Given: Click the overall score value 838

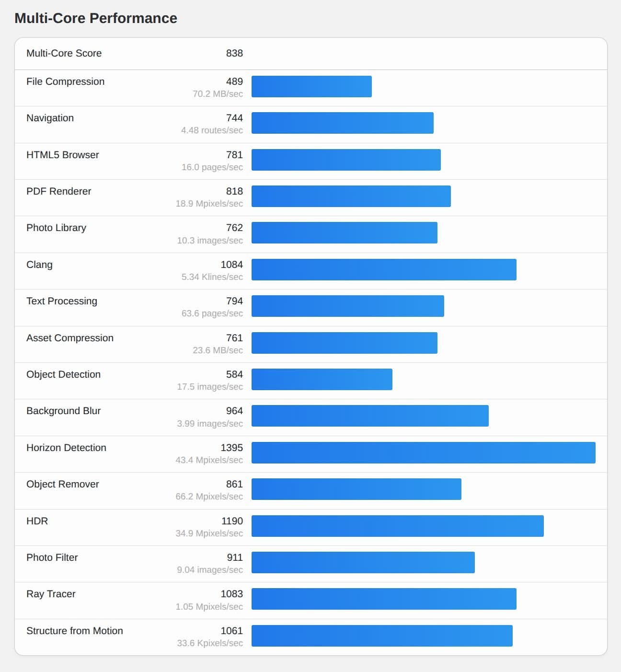Looking at the screenshot, I should (x=234, y=53).
